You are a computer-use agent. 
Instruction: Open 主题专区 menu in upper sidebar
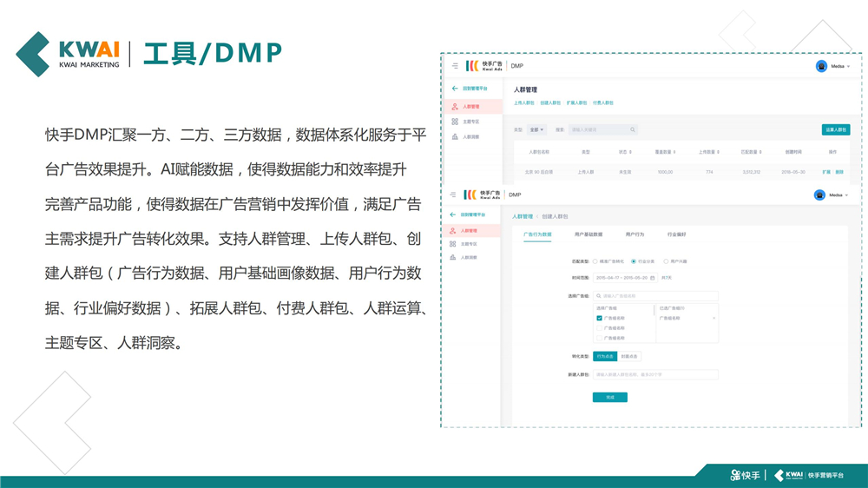(473, 122)
